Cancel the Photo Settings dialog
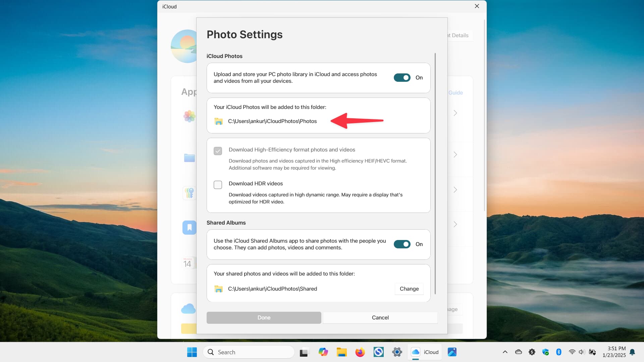 tap(380, 318)
